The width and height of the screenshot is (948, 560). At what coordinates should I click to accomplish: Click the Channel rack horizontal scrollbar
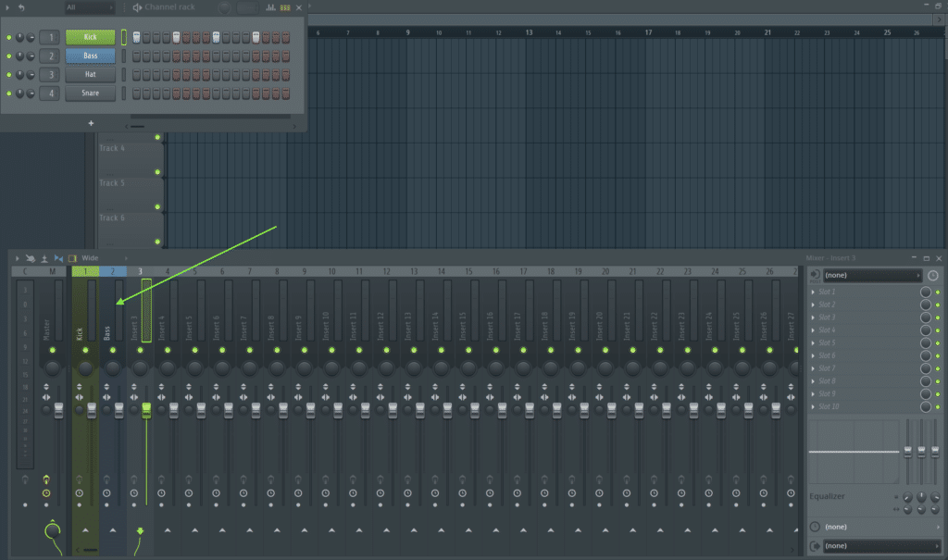(137, 127)
